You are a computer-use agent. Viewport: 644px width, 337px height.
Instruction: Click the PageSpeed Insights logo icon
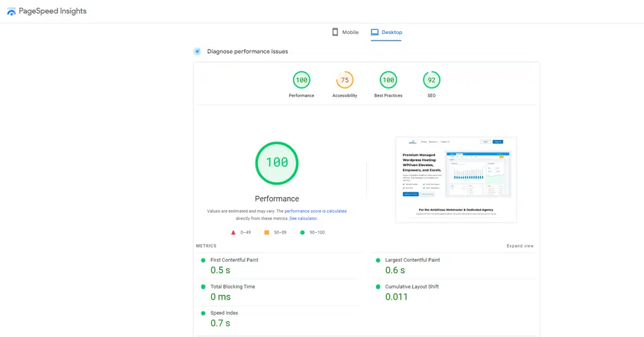11,12
